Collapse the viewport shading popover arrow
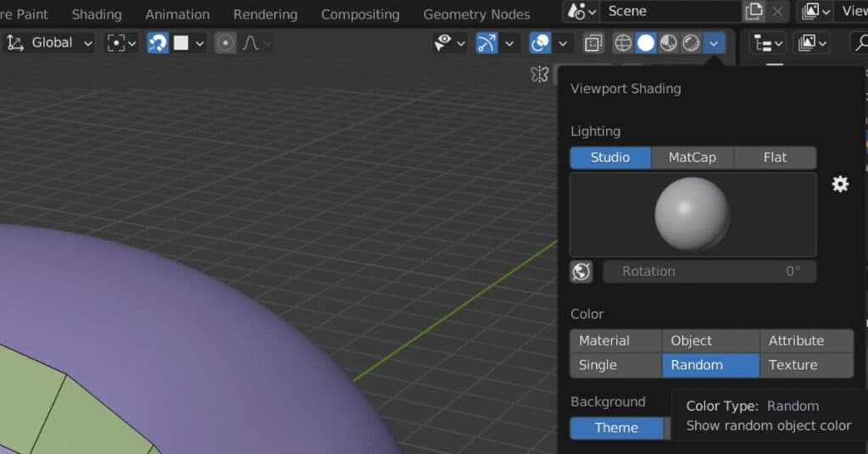868x454 pixels. pyautogui.click(x=714, y=43)
